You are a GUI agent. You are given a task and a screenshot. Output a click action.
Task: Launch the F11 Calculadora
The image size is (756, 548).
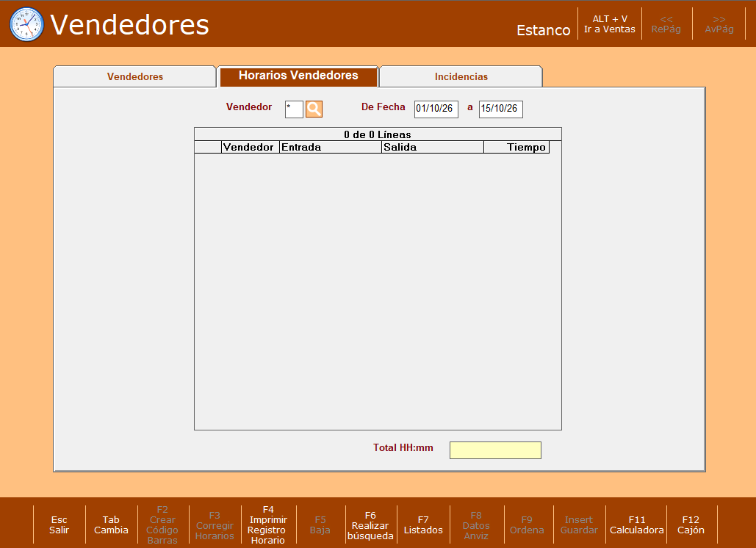(636, 525)
